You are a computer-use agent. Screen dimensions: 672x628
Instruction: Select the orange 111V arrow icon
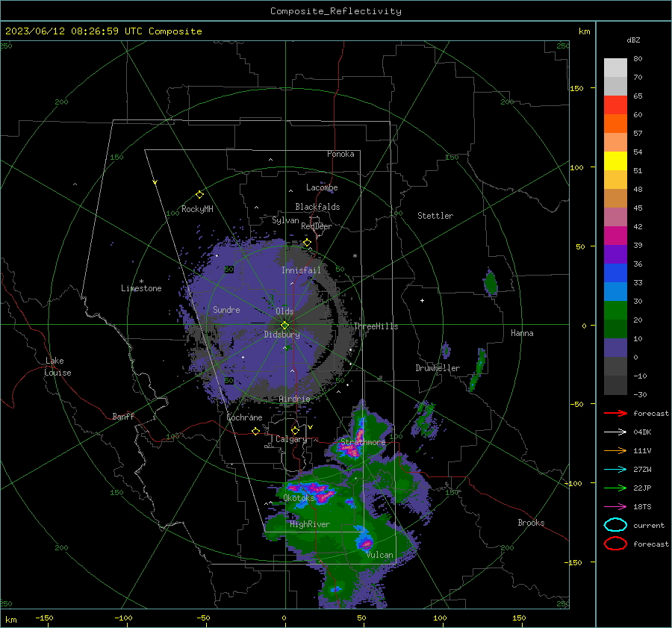pyautogui.click(x=615, y=450)
